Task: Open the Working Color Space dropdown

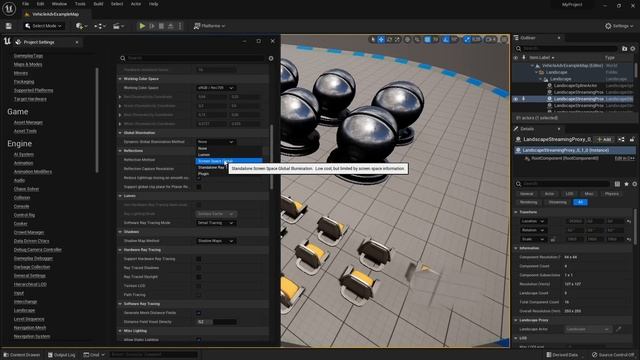Action: click(216, 88)
